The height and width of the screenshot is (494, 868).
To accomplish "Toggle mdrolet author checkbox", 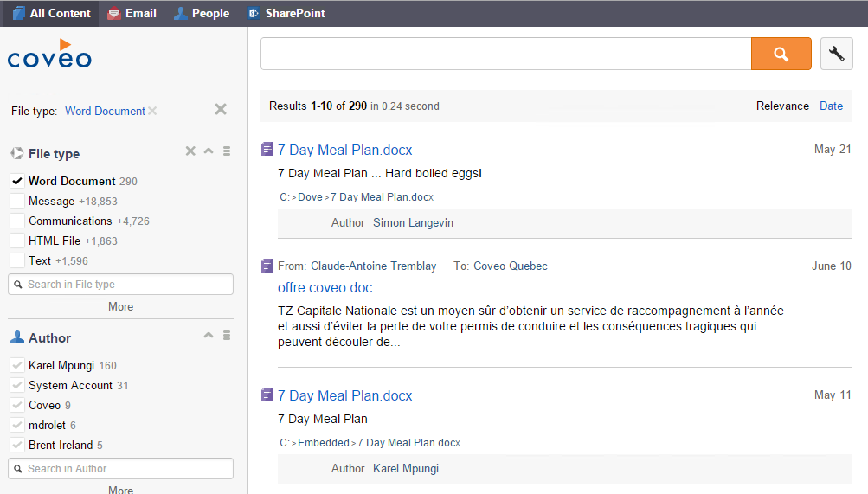I will [17, 425].
